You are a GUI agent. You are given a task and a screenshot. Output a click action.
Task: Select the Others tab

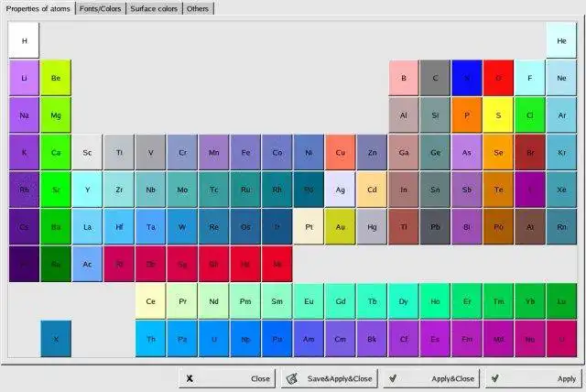click(x=198, y=8)
